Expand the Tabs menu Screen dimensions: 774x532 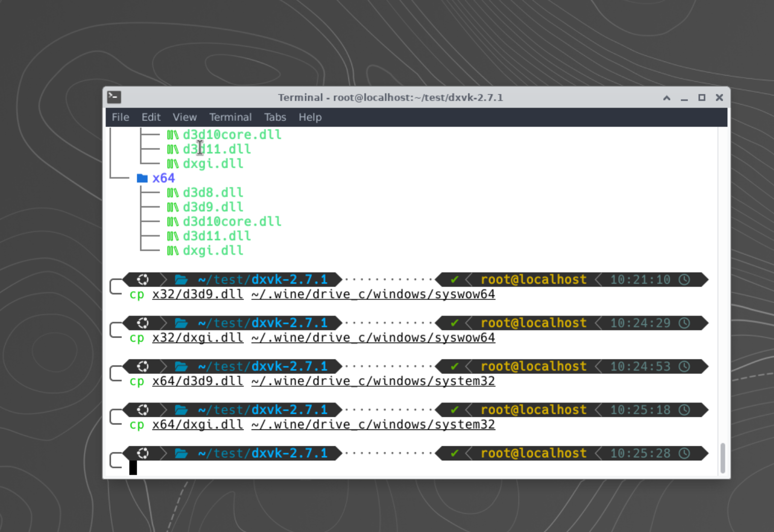click(275, 117)
